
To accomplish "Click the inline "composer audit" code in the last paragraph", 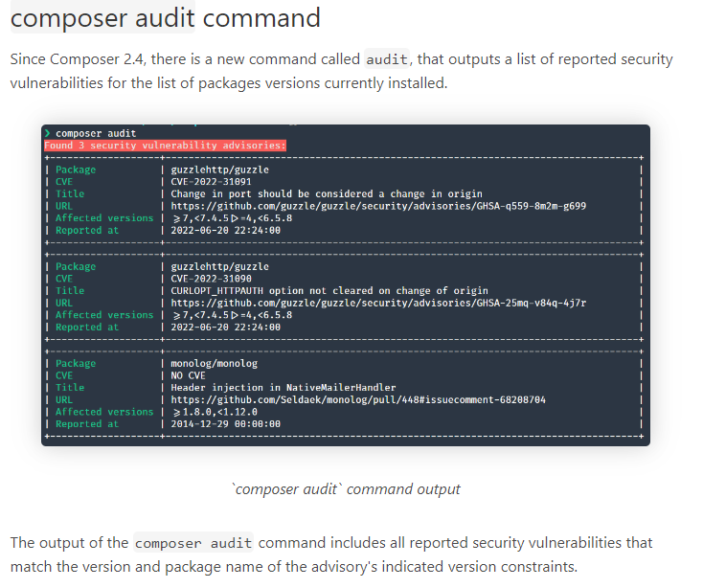I will pos(193,543).
